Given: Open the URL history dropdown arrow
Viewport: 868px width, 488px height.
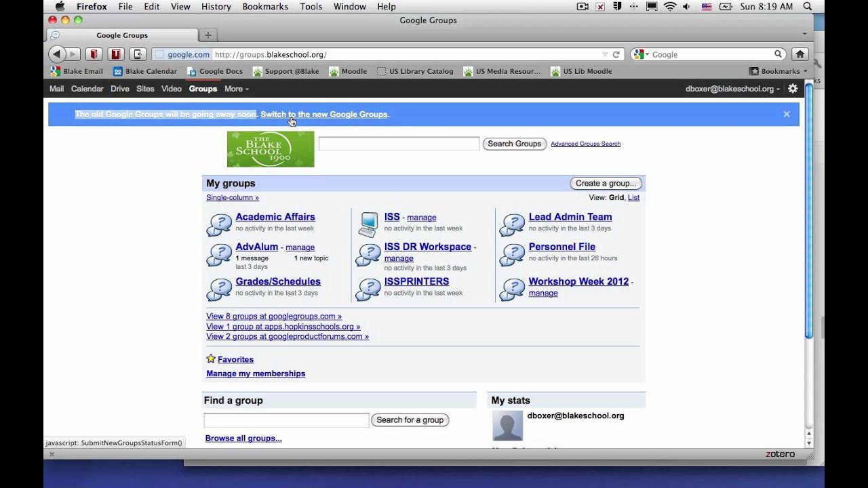Looking at the screenshot, I should click(x=605, y=54).
